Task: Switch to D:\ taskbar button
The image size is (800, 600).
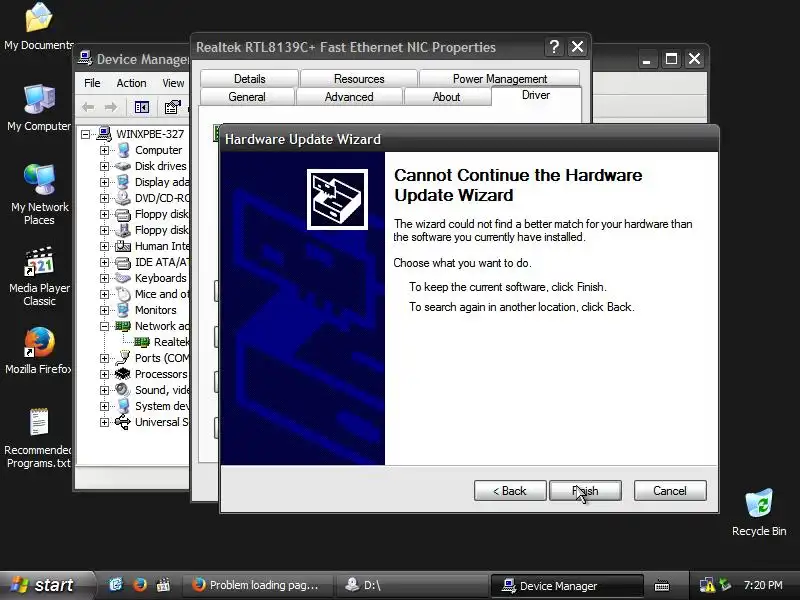Action: click(x=411, y=585)
